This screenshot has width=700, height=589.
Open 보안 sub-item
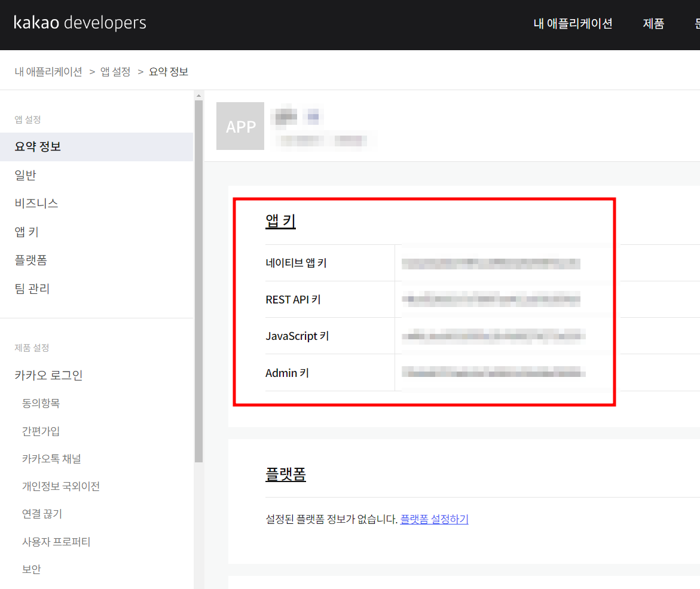(31, 569)
